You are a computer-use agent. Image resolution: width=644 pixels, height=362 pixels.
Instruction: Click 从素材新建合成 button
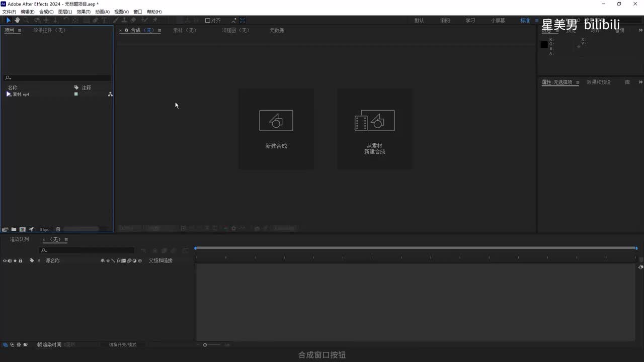pos(375,129)
